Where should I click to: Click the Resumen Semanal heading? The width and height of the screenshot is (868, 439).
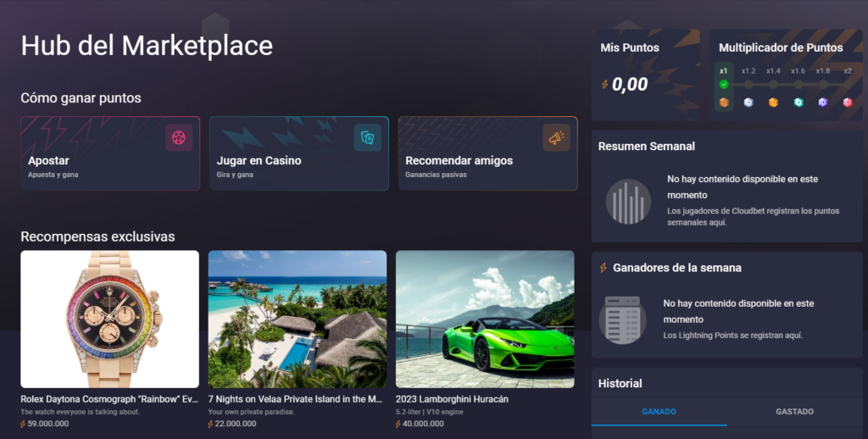[x=647, y=147]
